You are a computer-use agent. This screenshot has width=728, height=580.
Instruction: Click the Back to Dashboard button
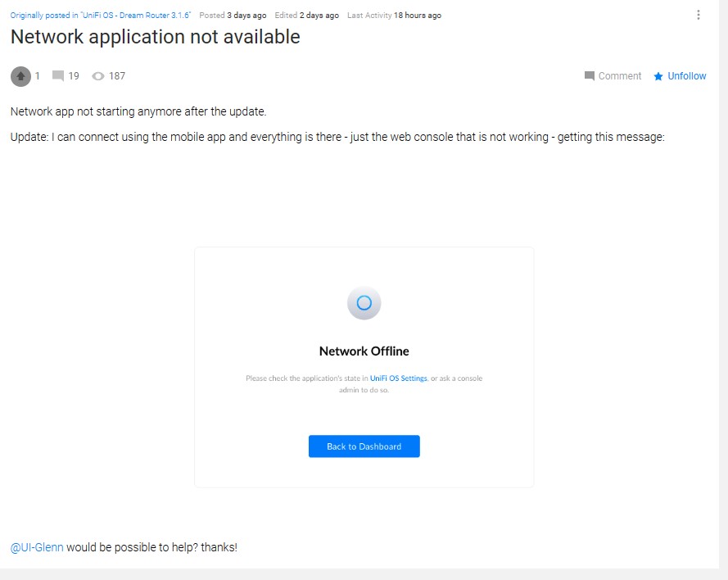pyautogui.click(x=364, y=446)
